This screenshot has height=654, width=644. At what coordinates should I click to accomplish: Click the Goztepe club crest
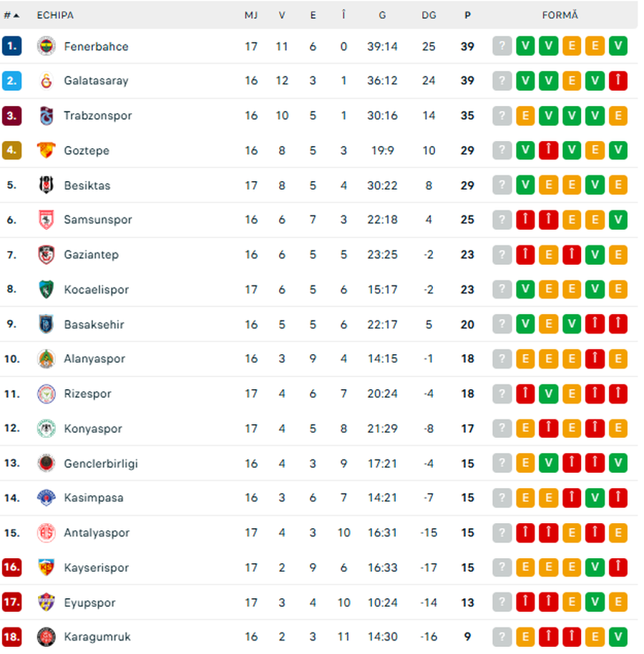click(x=45, y=150)
